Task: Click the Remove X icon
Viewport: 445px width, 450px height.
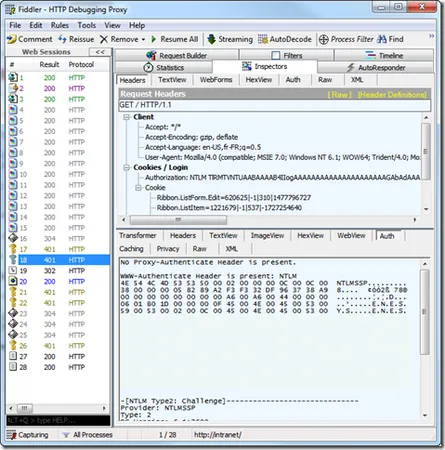Action: [x=104, y=39]
